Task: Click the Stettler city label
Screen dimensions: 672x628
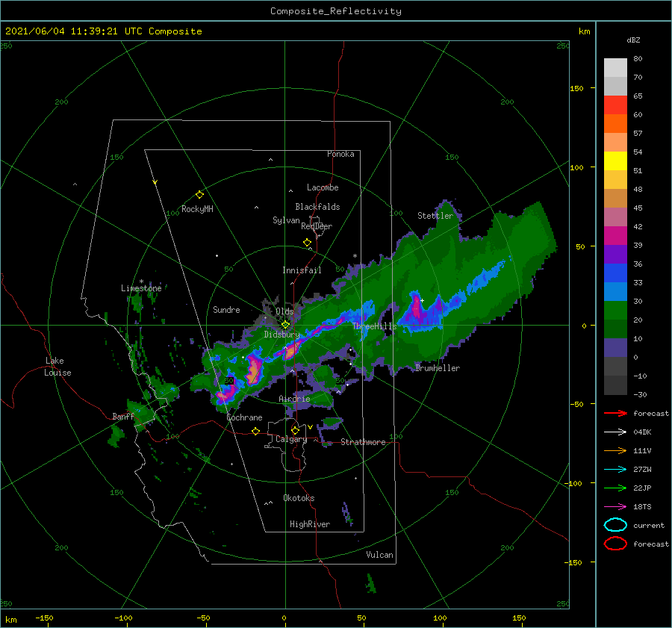Action: pos(435,216)
